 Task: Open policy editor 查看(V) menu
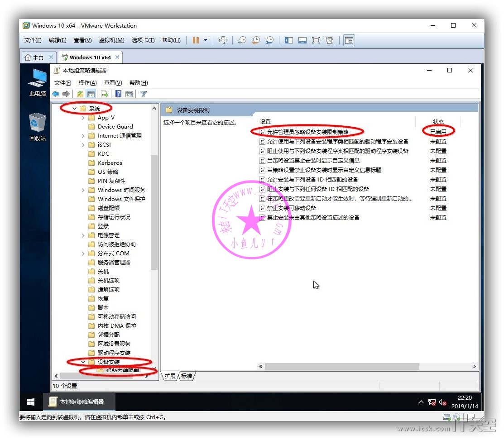[113, 82]
